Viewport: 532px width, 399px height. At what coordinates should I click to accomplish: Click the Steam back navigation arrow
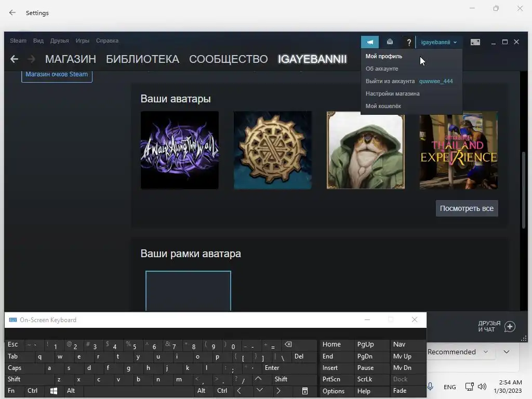coord(14,59)
